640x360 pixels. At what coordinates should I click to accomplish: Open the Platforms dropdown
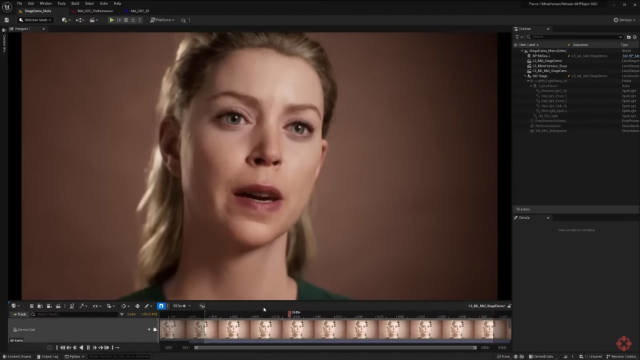[162, 20]
